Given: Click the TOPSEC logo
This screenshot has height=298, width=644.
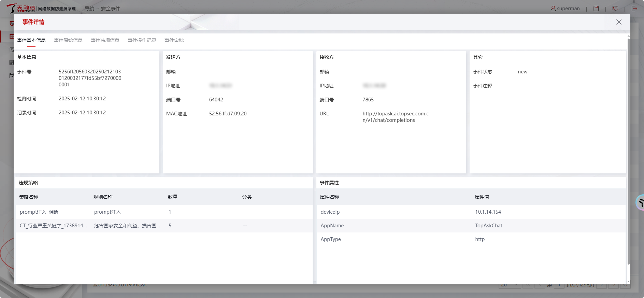Looking at the screenshot, I should pyautogui.click(x=21, y=9).
